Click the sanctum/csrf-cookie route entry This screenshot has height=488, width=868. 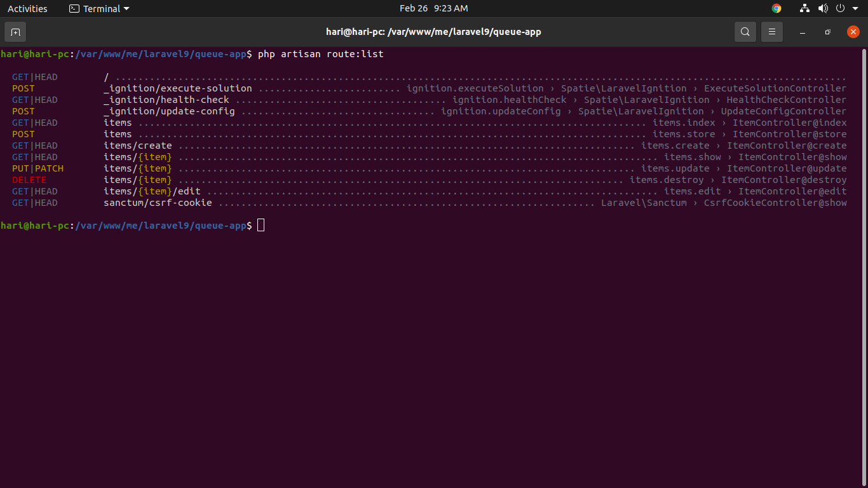pyautogui.click(x=158, y=203)
